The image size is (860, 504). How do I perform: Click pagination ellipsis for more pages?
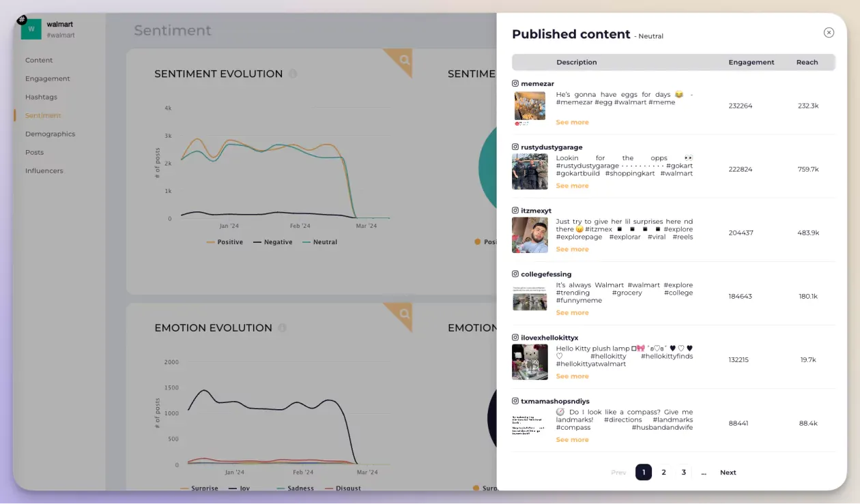click(x=704, y=472)
